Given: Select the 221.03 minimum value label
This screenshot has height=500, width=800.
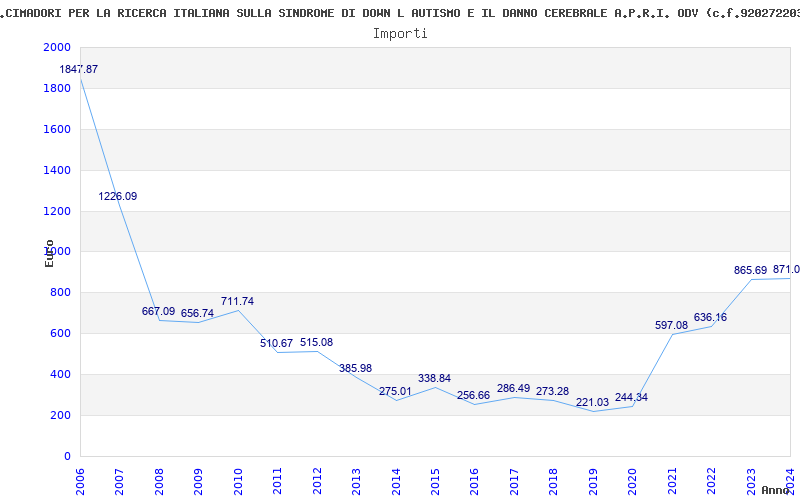Looking at the screenshot, I should (x=592, y=403).
